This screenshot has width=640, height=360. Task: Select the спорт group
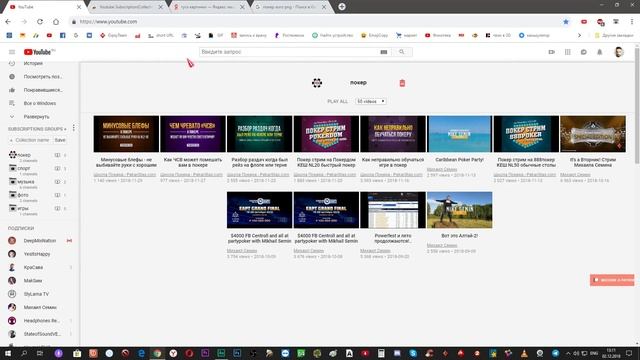(24, 169)
